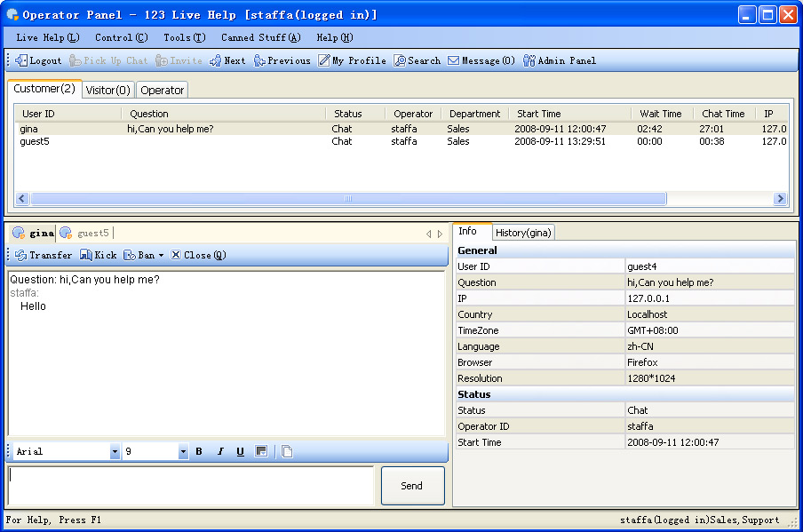Click the Logout toolbar icon
Image resolution: width=803 pixels, height=532 pixels.
pos(38,60)
